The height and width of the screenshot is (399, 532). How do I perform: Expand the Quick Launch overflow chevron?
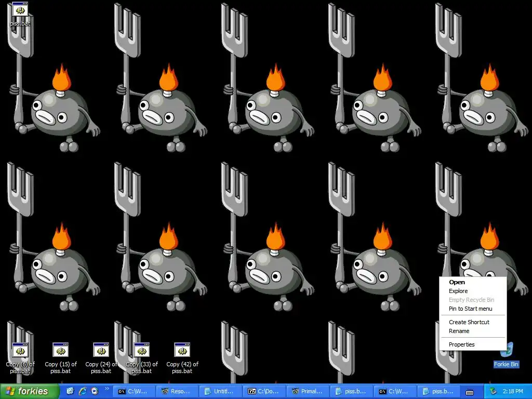coord(107,389)
